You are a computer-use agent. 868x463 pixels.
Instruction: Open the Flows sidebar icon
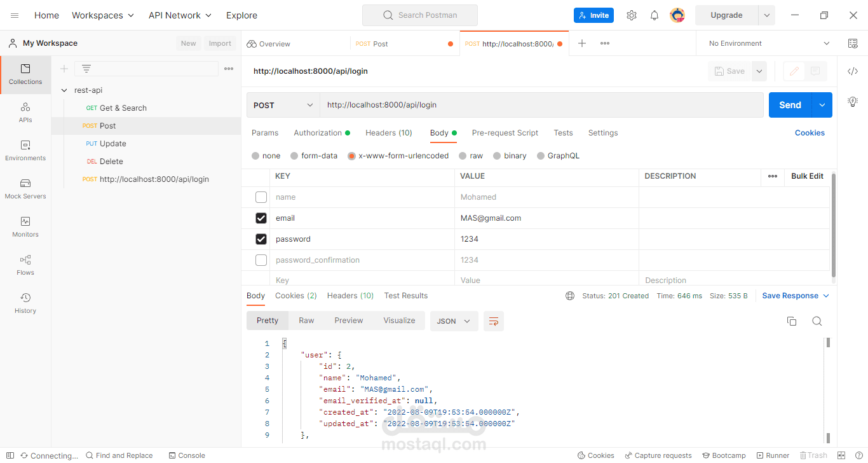point(25,265)
